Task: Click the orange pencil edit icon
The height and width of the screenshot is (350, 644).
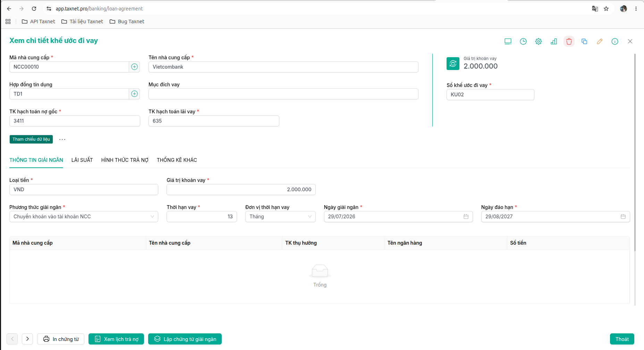Action: point(600,42)
